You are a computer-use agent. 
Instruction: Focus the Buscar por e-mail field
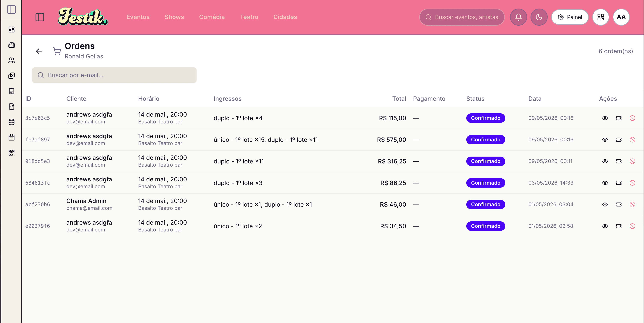click(114, 75)
